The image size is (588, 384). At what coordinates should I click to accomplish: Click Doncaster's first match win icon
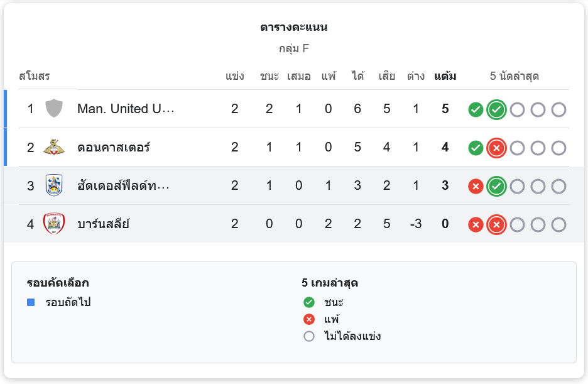(x=476, y=148)
